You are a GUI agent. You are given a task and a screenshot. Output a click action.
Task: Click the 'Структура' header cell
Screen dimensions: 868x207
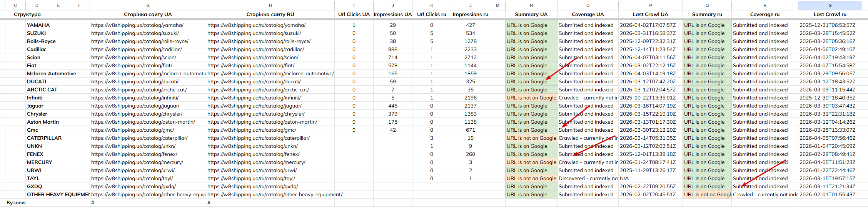[x=27, y=15]
